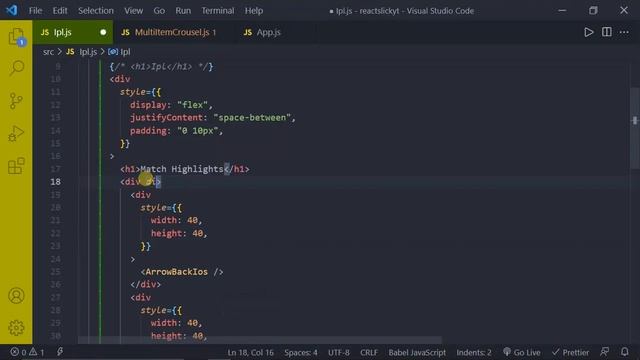This screenshot has height=360, width=640.
Task: Click the "space-between" string in code
Action: click(x=252, y=118)
